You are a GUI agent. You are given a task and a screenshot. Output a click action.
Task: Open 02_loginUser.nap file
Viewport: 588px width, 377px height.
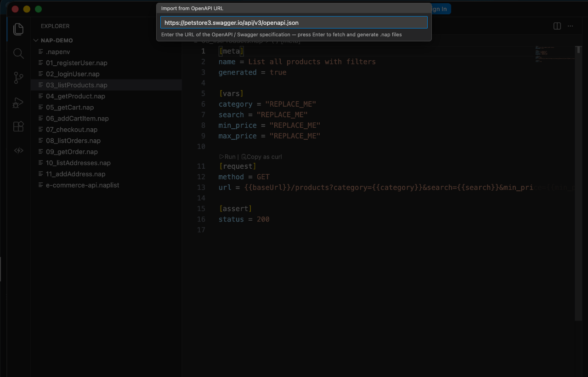pos(106,74)
